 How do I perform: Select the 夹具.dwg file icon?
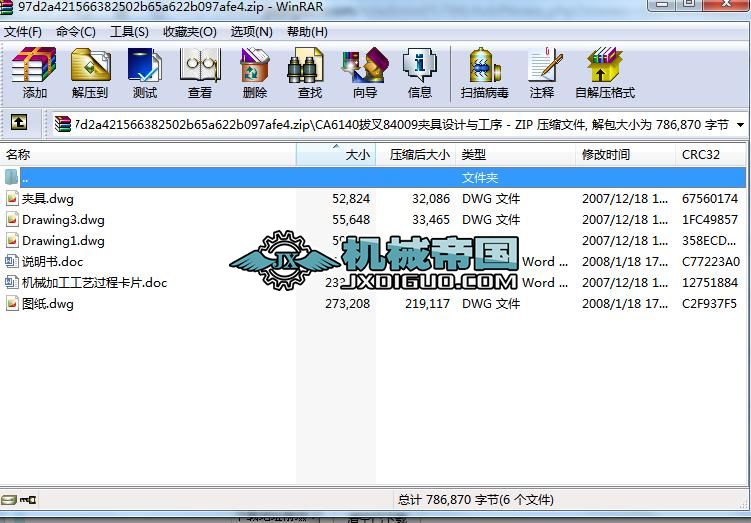pyautogui.click(x=12, y=198)
